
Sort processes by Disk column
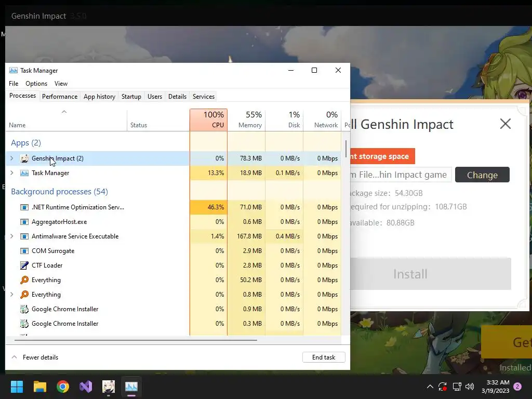pyautogui.click(x=284, y=120)
